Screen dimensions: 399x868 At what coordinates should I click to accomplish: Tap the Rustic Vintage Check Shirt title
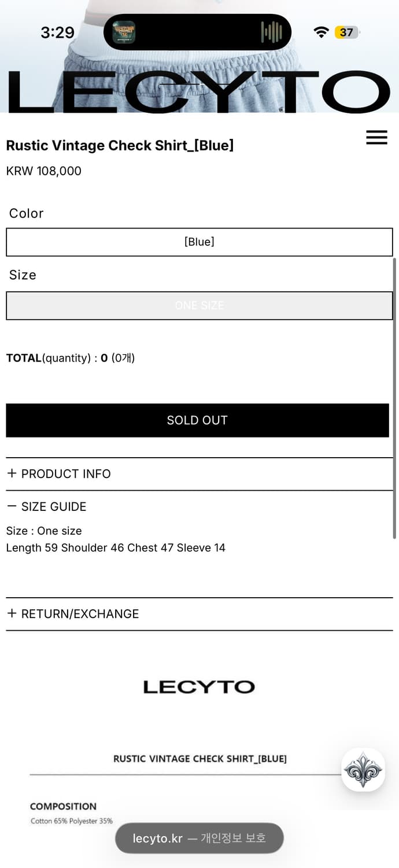[x=120, y=145]
